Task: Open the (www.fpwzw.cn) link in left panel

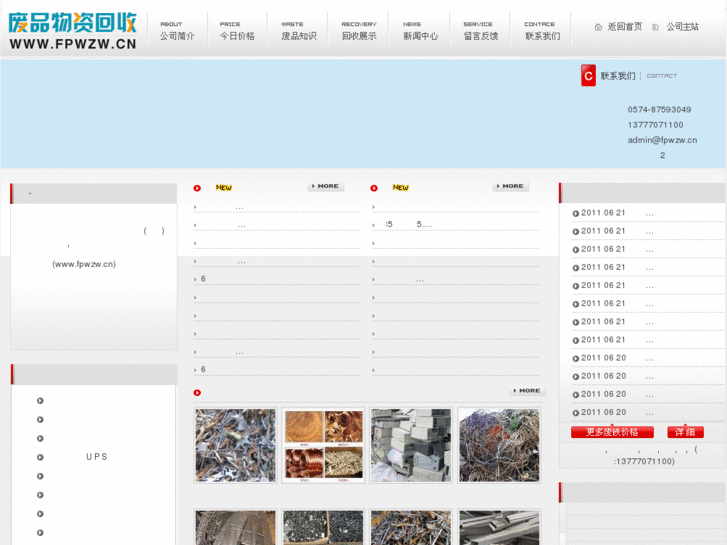Action: 84,264
